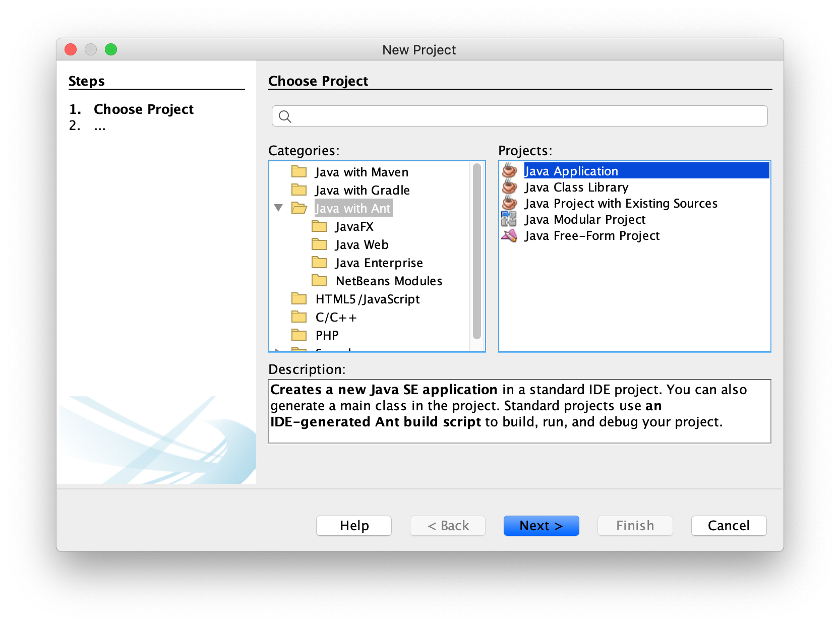Select the PHP category
This screenshot has width=840, height=626.
click(327, 335)
